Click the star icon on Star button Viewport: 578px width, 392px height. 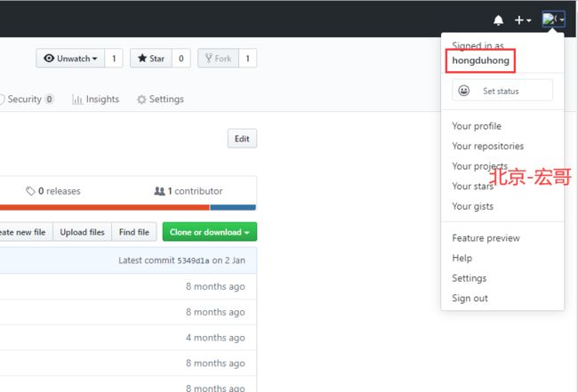[x=142, y=58]
